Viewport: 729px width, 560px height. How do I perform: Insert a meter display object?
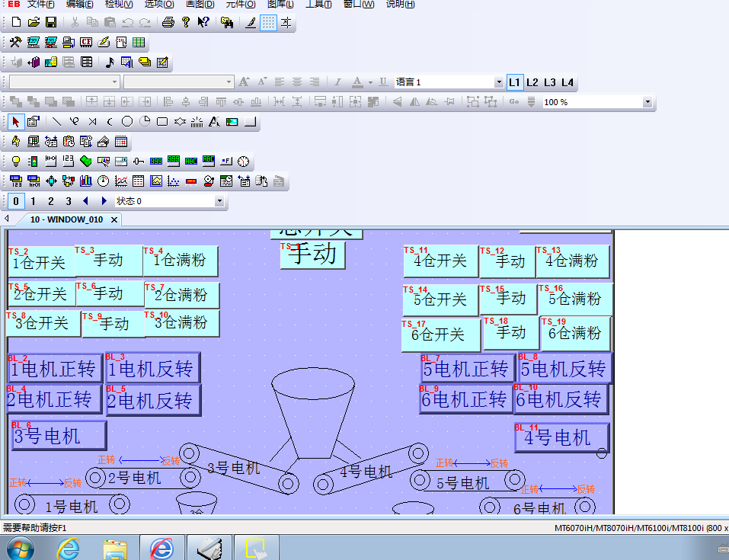coord(103,181)
